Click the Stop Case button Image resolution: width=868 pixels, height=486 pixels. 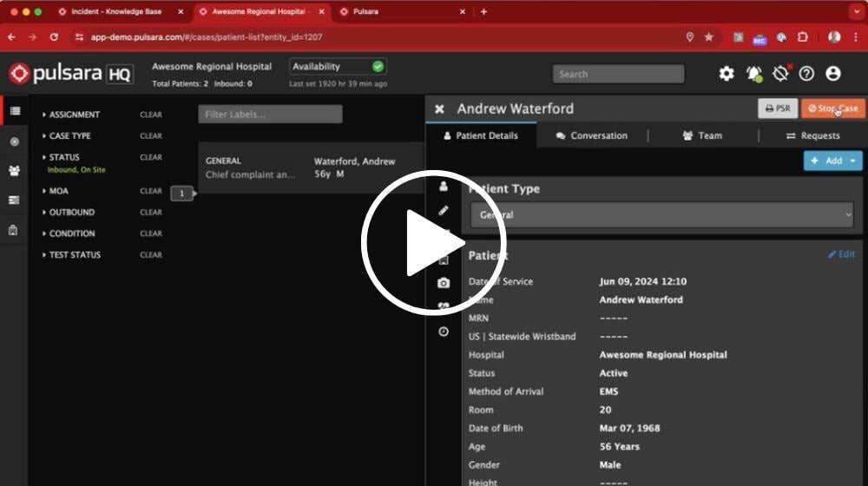point(832,108)
